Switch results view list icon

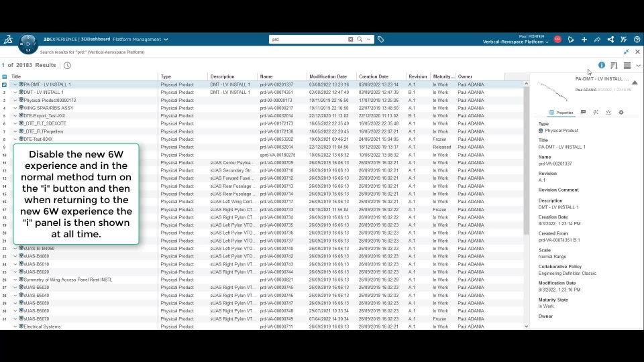point(627,65)
